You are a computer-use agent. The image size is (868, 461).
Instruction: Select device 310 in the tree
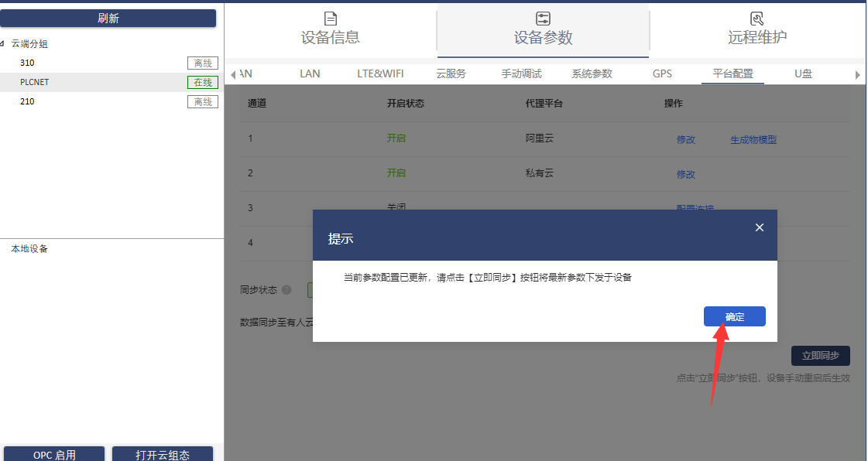[x=27, y=63]
